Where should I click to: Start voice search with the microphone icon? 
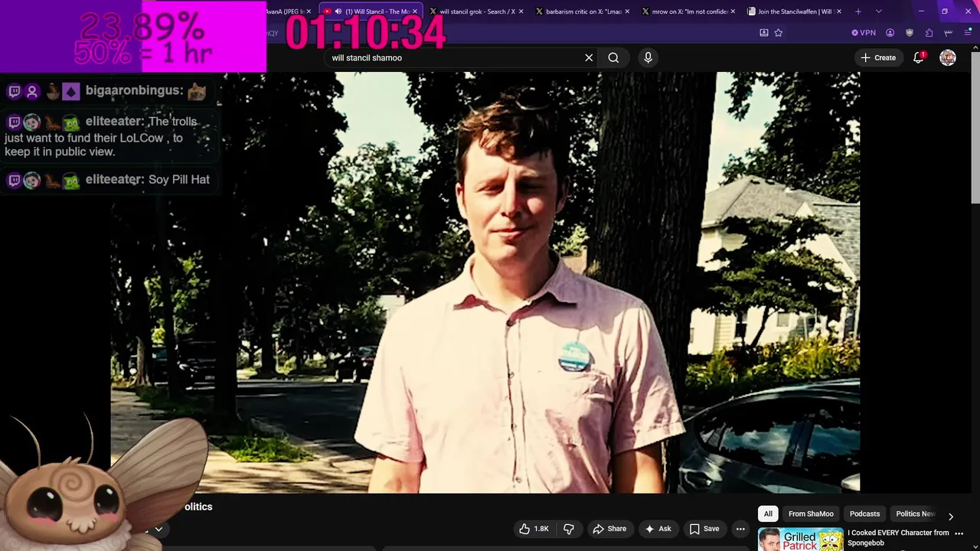[648, 57]
